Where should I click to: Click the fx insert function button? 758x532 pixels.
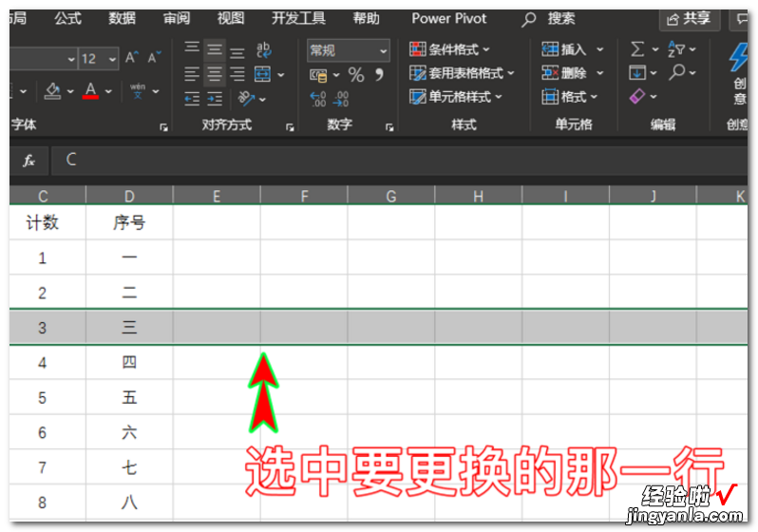(x=29, y=161)
